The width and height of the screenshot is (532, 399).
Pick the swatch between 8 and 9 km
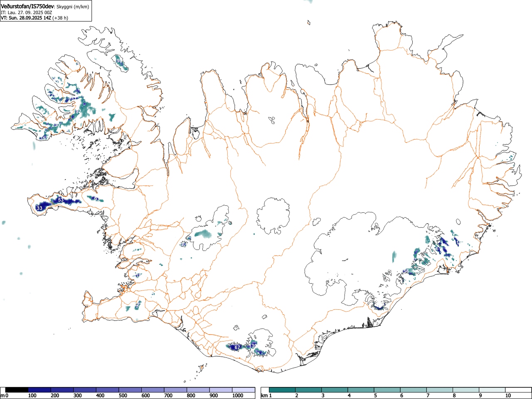click(x=465, y=390)
